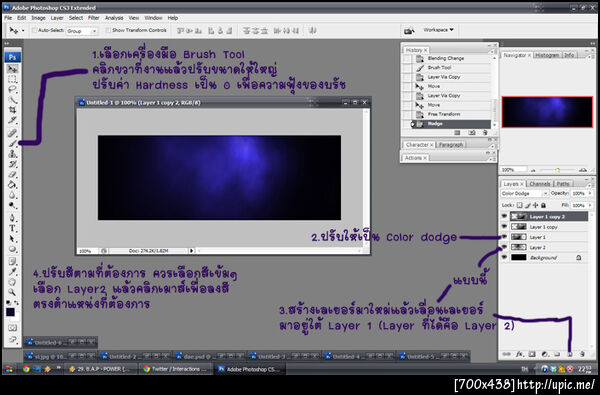Open the Filter menu
The image size is (600, 395).
click(x=93, y=18)
